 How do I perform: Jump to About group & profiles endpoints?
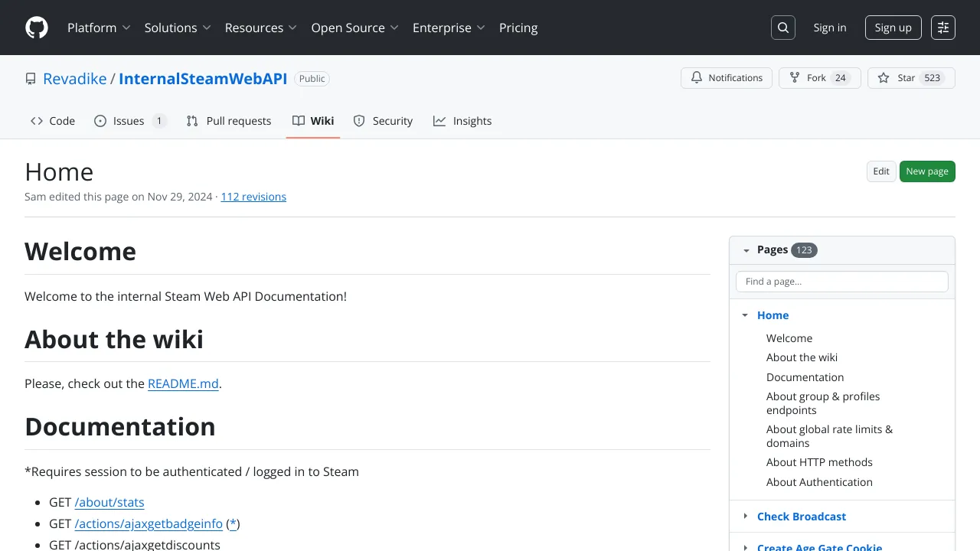click(x=823, y=403)
